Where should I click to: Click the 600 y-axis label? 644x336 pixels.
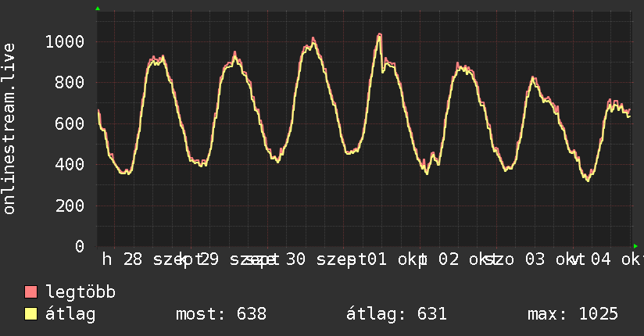(70, 123)
